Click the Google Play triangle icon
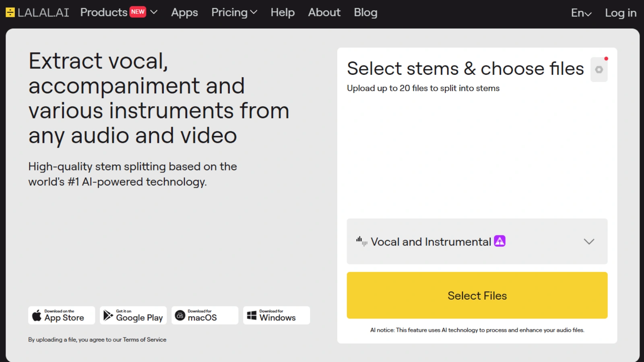The width and height of the screenshot is (644, 362). (108, 315)
